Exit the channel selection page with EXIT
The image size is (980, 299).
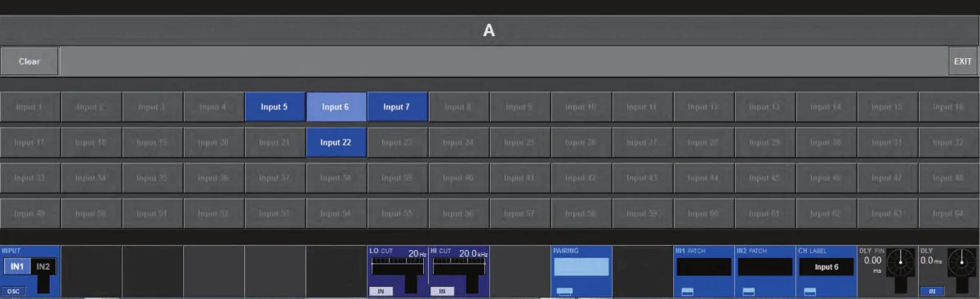[963, 61]
